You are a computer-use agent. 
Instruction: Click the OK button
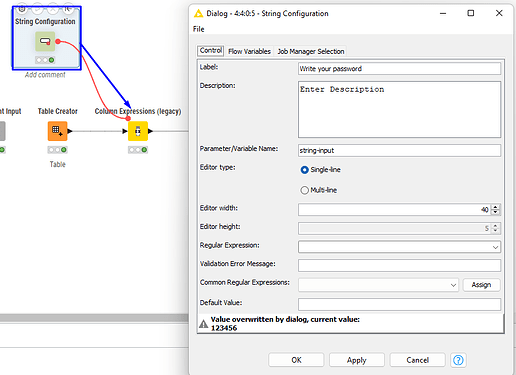click(x=296, y=360)
